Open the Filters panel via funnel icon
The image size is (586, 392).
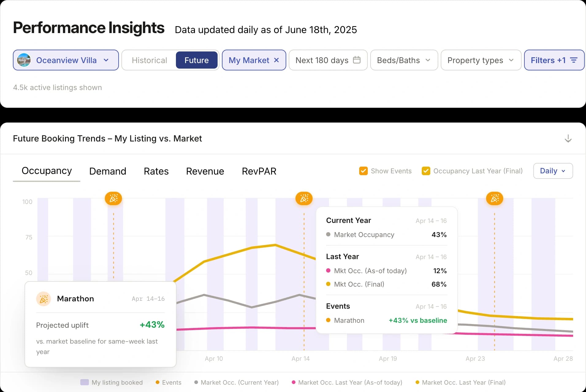pyautogui.click(x=574, y=60)
